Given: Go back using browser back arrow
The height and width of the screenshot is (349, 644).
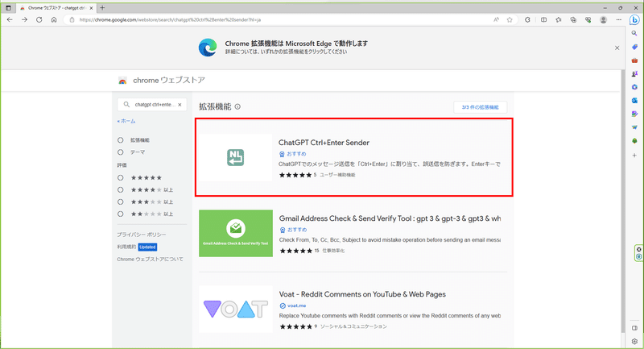Looking at the screenshot, I should (x=10, y=19).
